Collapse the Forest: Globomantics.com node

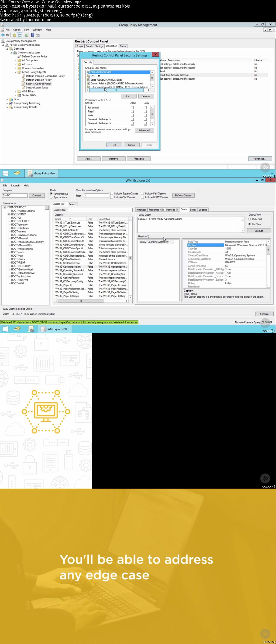pyautogui.click(x=3, y=45)
